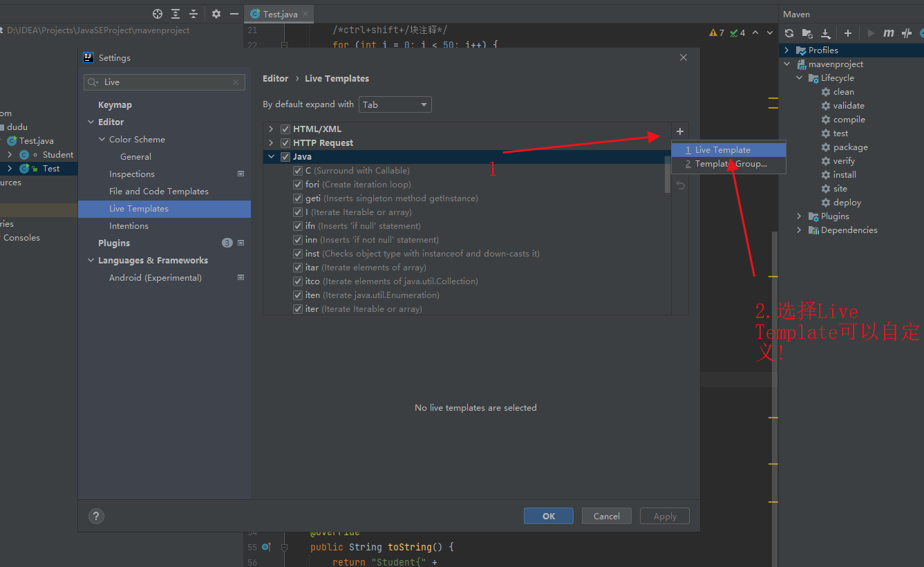Open Intentions settings page

(x=129, y=226)
